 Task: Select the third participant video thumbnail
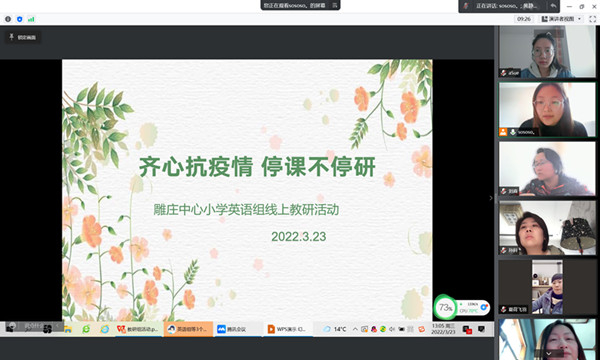(x=547, y=169)
